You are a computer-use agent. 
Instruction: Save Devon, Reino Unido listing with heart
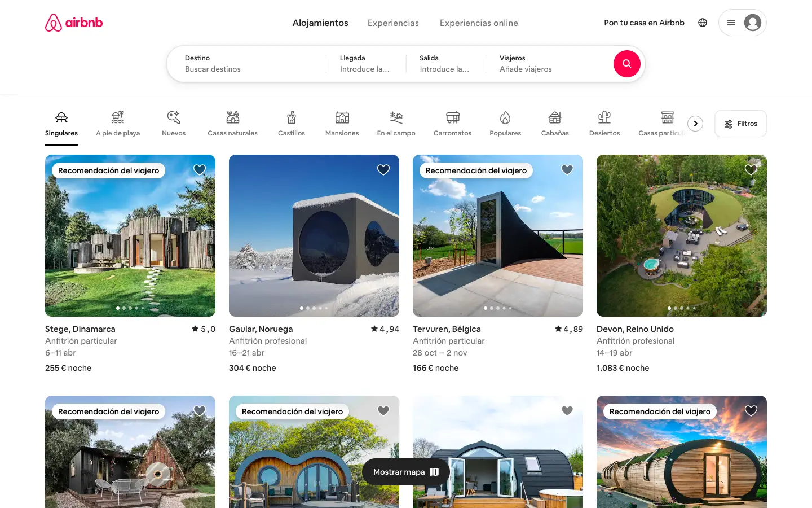click(751, 169)
